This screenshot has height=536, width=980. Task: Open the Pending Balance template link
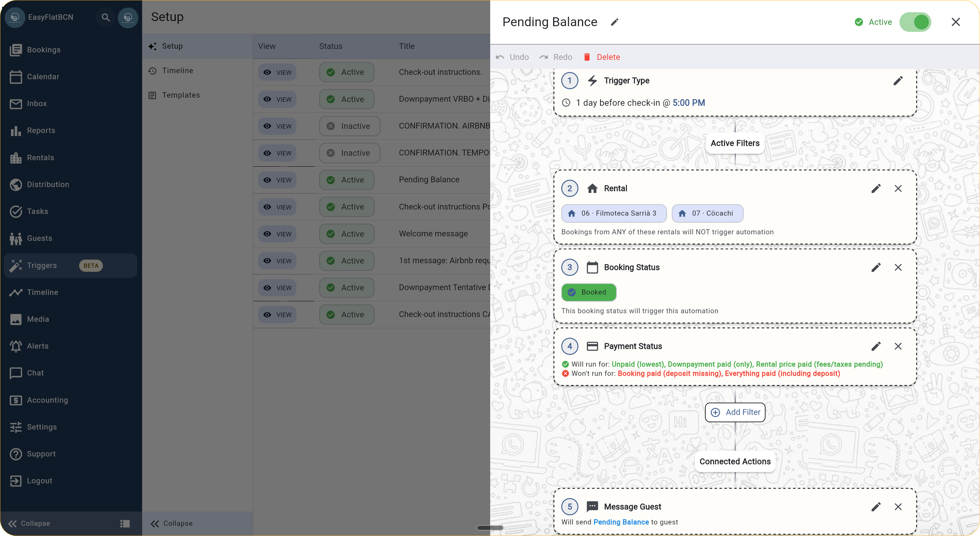pos(621,522)
